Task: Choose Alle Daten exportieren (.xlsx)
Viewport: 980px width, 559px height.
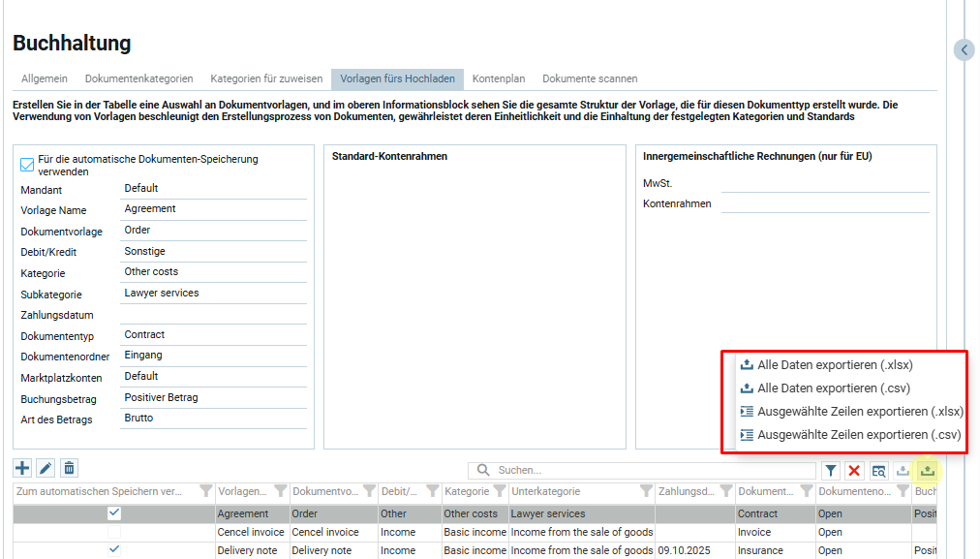Action: tap(835, 365)
